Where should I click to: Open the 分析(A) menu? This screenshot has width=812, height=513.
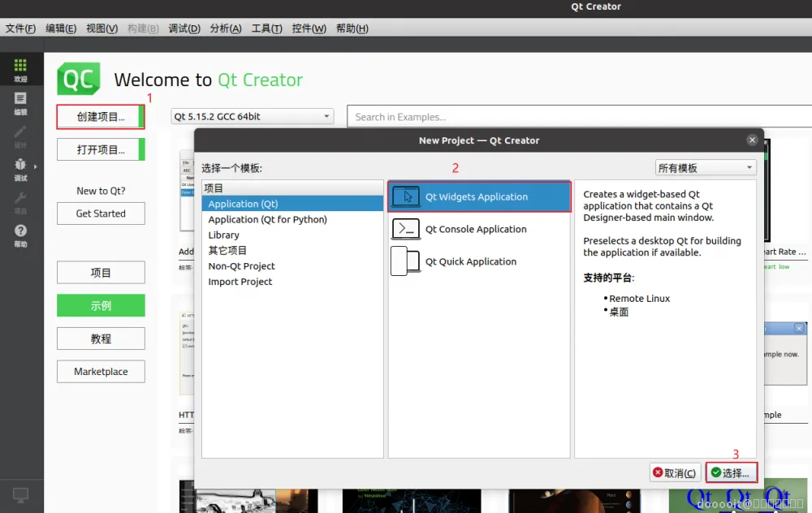point(226,28)
